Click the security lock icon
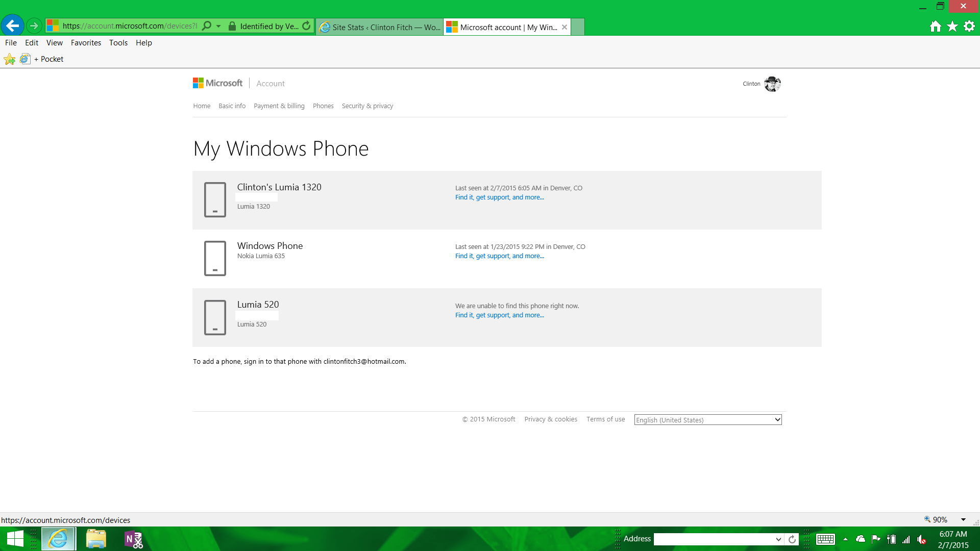 pos(232,26)
